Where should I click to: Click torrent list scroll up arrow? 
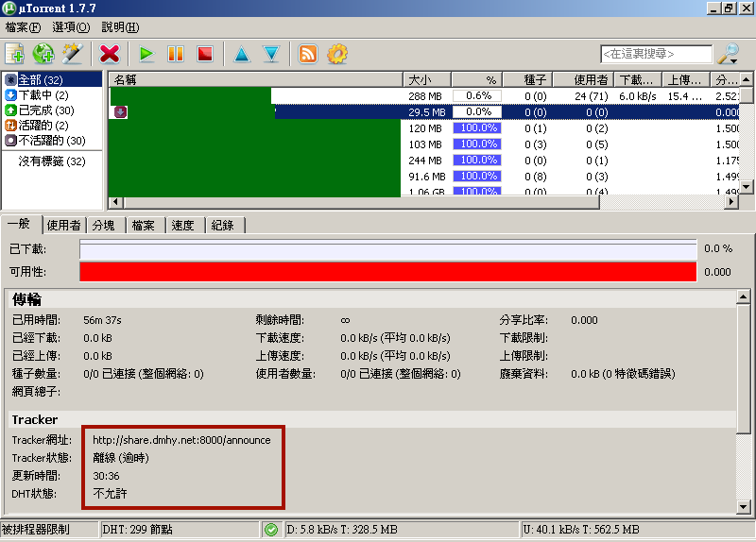[746, 79]
